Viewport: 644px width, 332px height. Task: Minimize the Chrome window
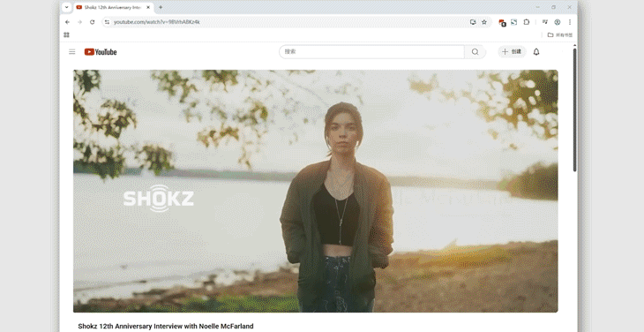[x=537, y=7]
